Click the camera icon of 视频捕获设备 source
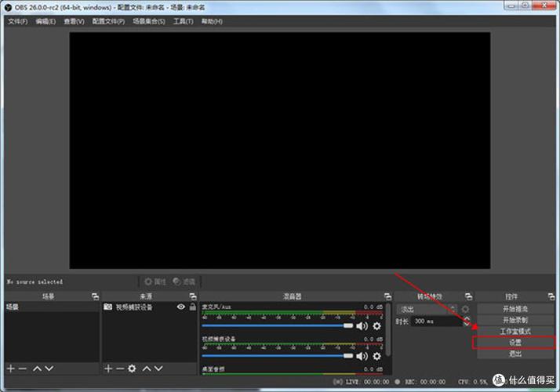Image resolution: width=560 pixels, height=392 pixels. pos(108,307)
